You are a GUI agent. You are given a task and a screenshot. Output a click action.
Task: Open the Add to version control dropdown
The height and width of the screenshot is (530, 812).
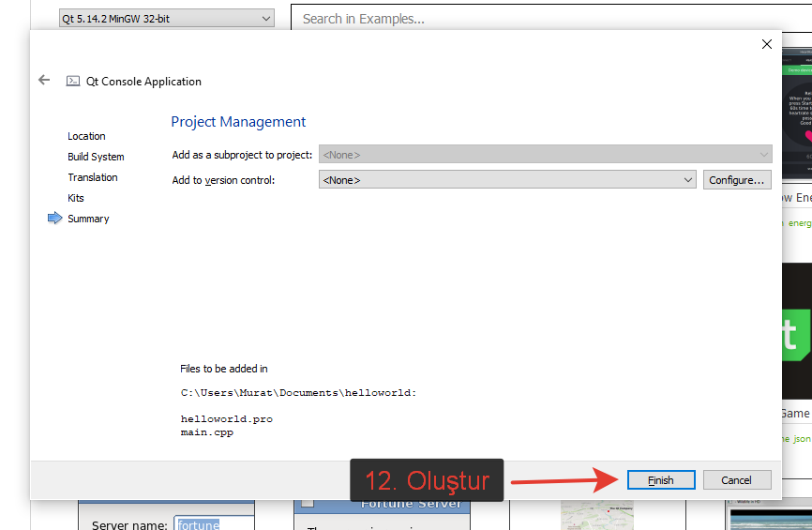click(507, 180)
